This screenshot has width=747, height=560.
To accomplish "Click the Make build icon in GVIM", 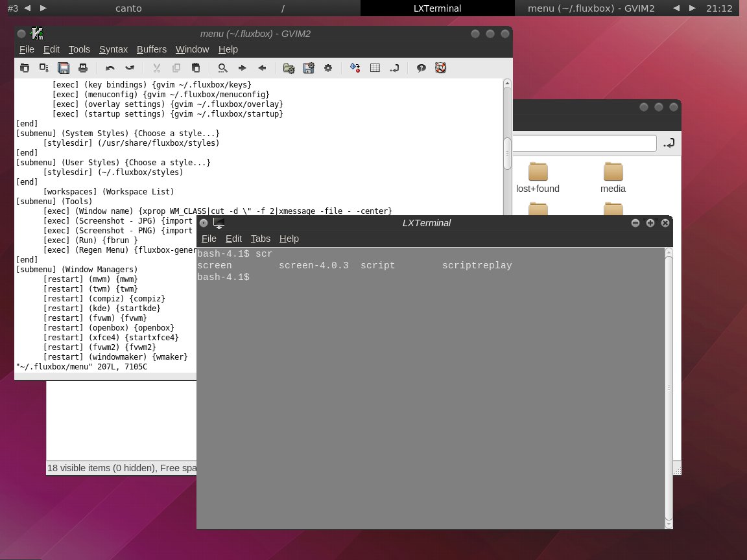I will [x=355, y=68].
